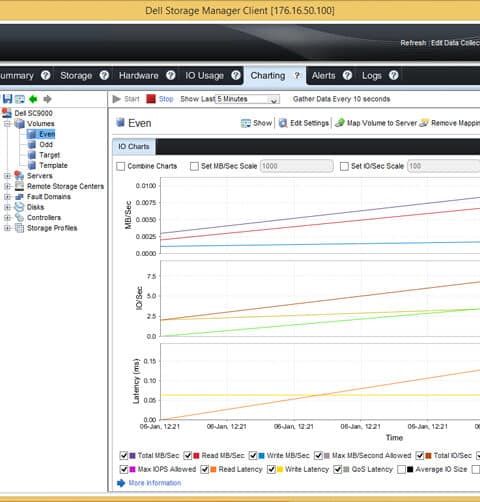
Task: Expand the Storage Profiles node
Action: point(7,228)
